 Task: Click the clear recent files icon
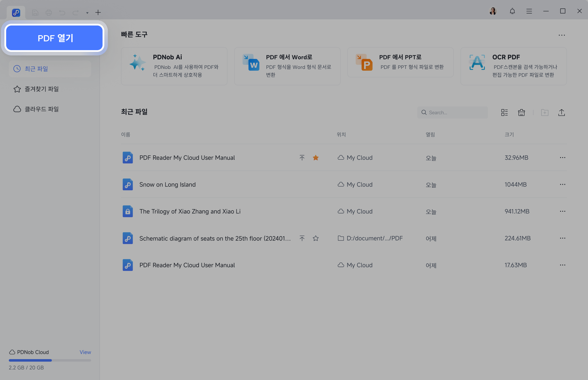[x=521, y=113]
